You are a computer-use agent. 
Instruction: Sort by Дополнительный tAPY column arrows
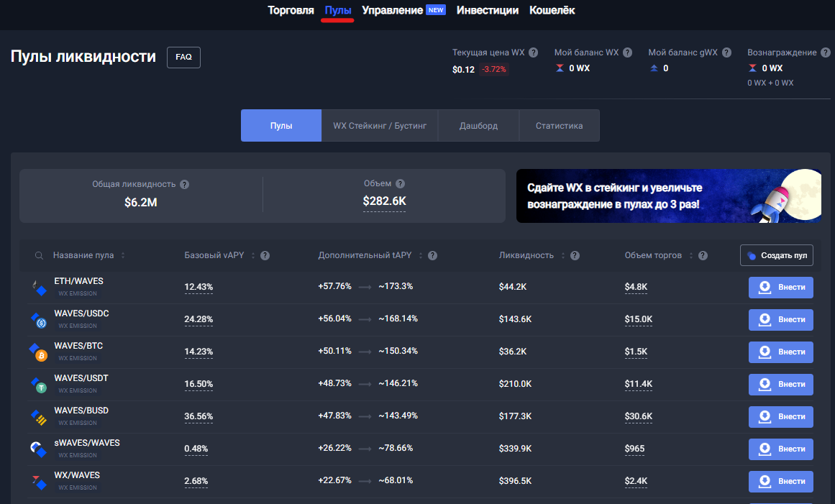pyautogui.click(x=420, y=256)
